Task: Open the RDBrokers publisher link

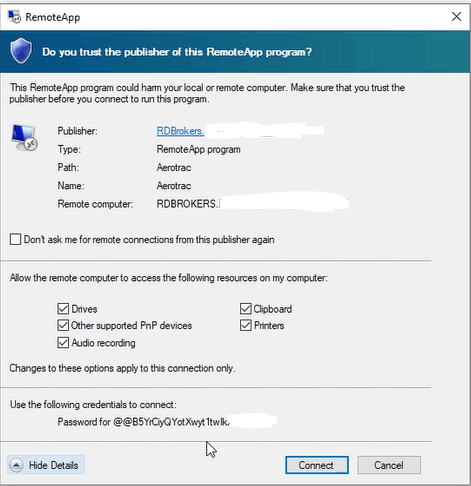Action: 180,131
